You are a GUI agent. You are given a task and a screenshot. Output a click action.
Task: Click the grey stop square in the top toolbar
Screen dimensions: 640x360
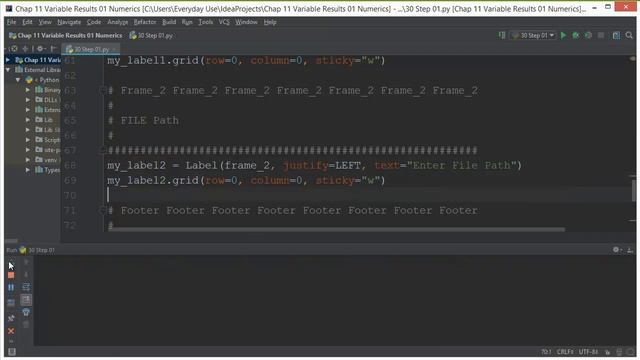pyautogui.click(x=601, y=36)
